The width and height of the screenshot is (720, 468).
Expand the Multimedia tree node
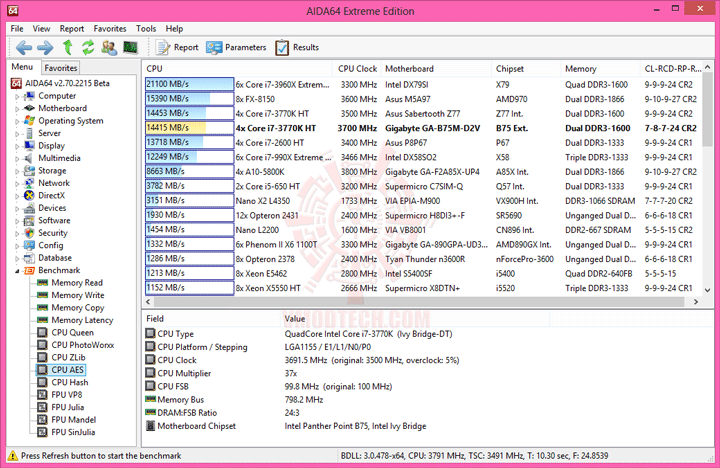[x=17, y=158]
